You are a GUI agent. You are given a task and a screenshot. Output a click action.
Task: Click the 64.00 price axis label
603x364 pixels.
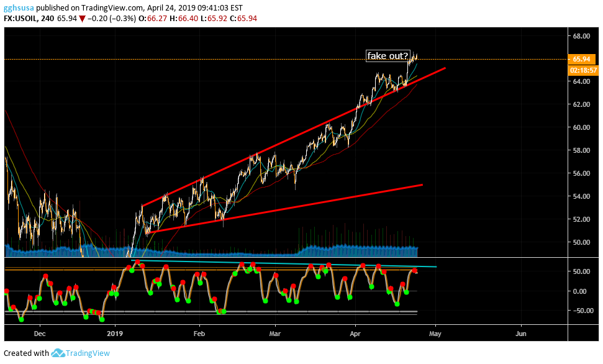click(x=581, y=81)
